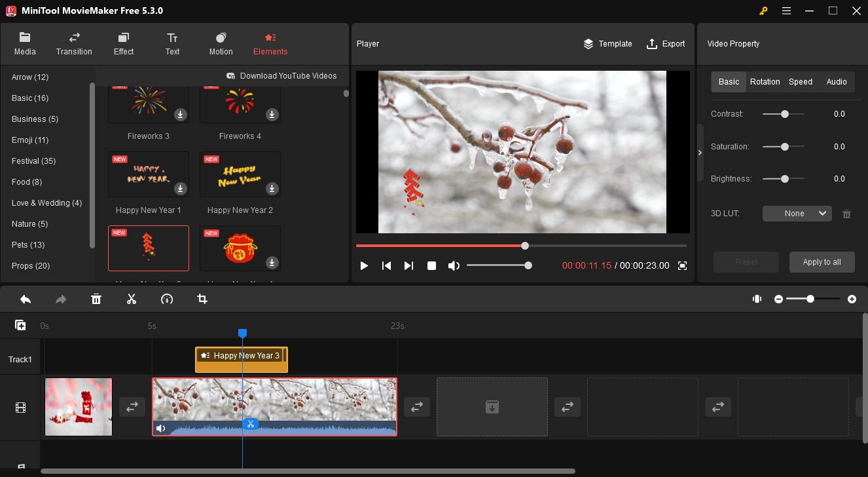Open the Transition tab

click(x=74, y=43)
